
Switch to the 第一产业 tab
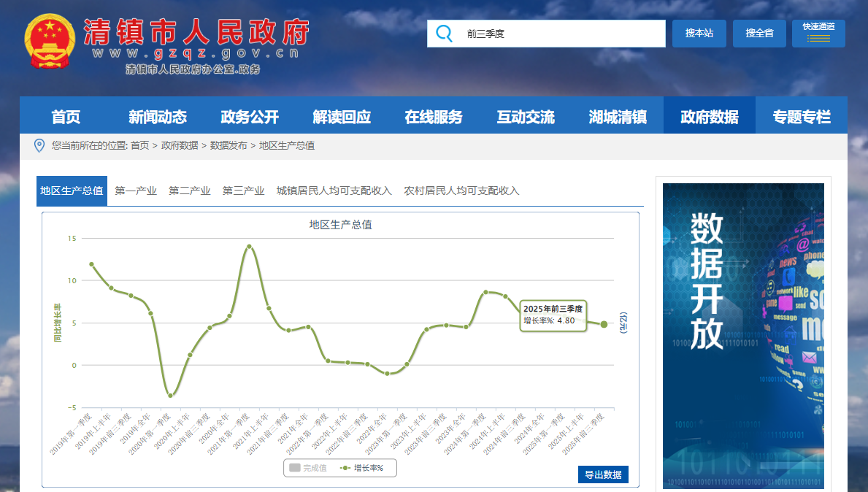pyautogui.click(x=136, y=191)
